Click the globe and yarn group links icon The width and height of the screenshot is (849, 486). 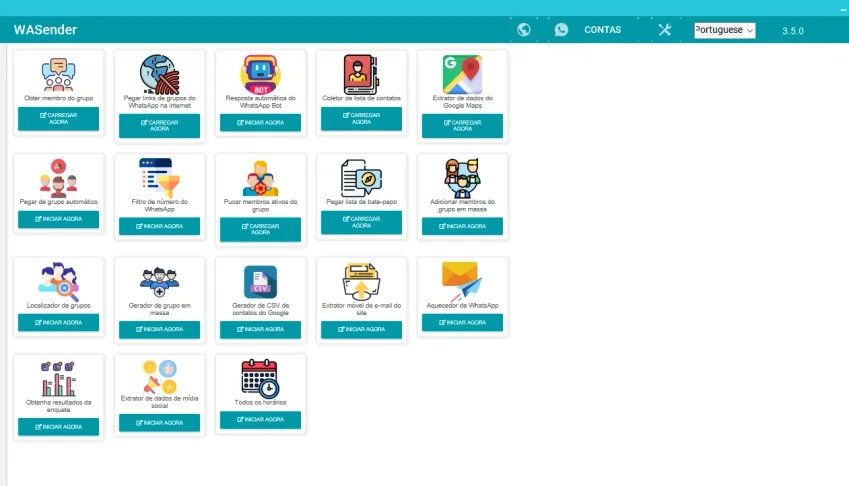159,74
